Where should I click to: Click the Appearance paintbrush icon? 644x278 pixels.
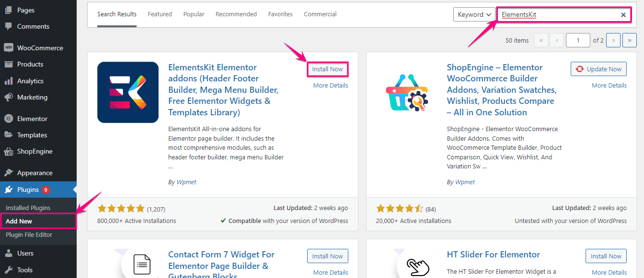8,173
